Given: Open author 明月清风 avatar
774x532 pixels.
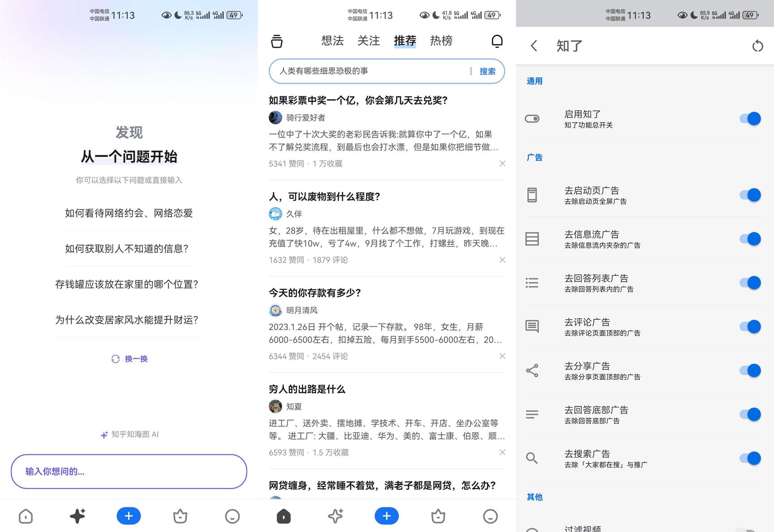Looking at the screenshot, I should [275, 310].
